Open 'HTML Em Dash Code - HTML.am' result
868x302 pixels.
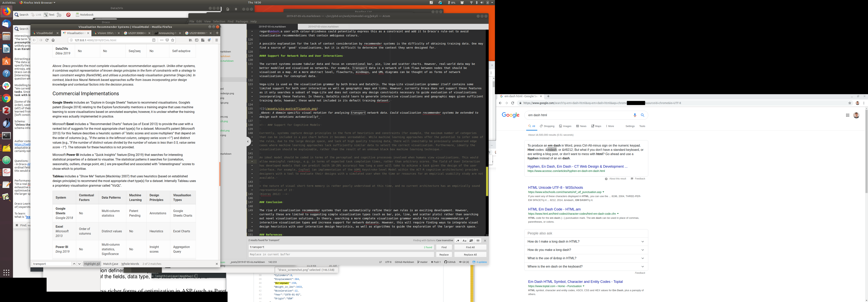coord(554,209)
